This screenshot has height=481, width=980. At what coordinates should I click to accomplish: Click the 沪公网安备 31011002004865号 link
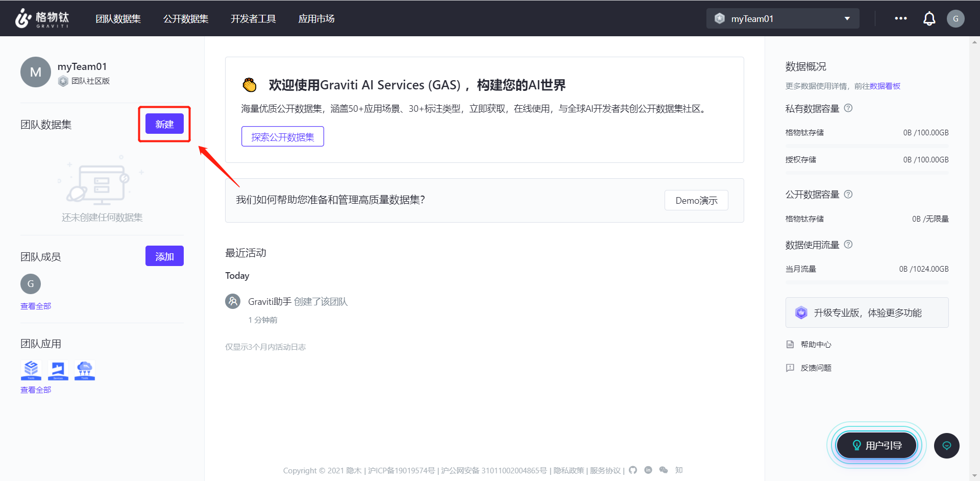[494, 470]
